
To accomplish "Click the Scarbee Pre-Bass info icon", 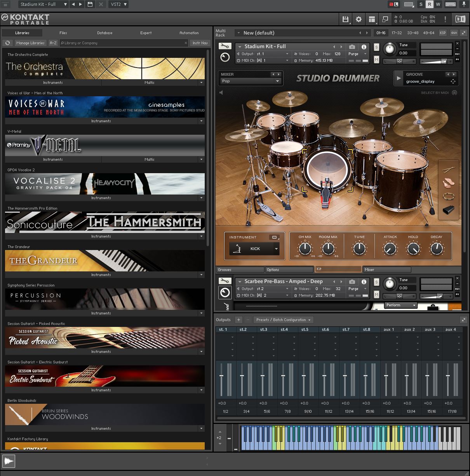I will 364,281.
